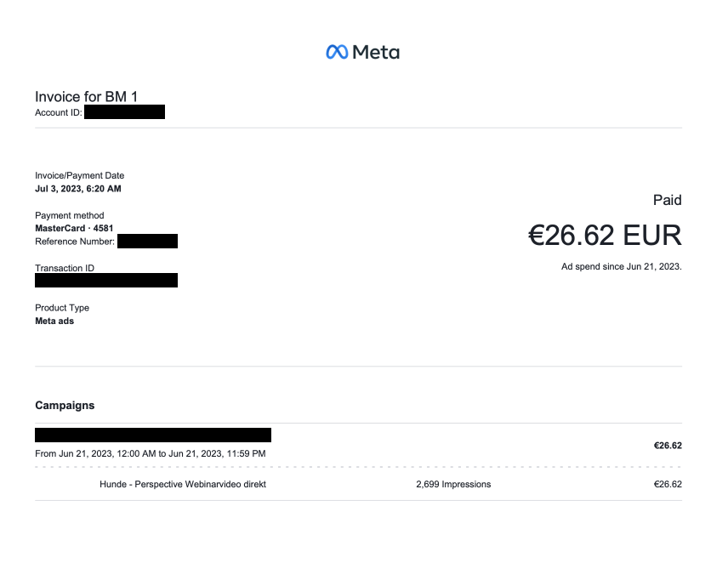Screen dimensions: 728x569
Task: Click the redacted campaign name bar
Action: pos(153,435)
